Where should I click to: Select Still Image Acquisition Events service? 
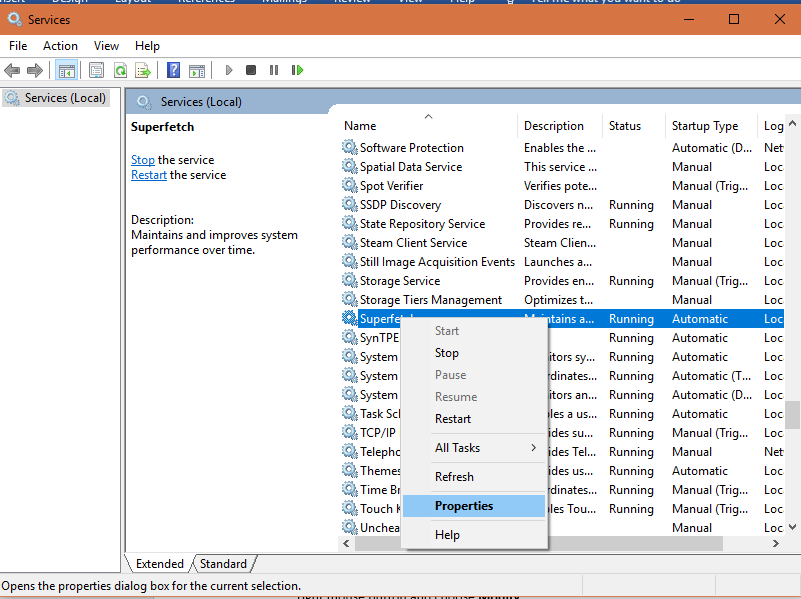click(x=562, y=261)
